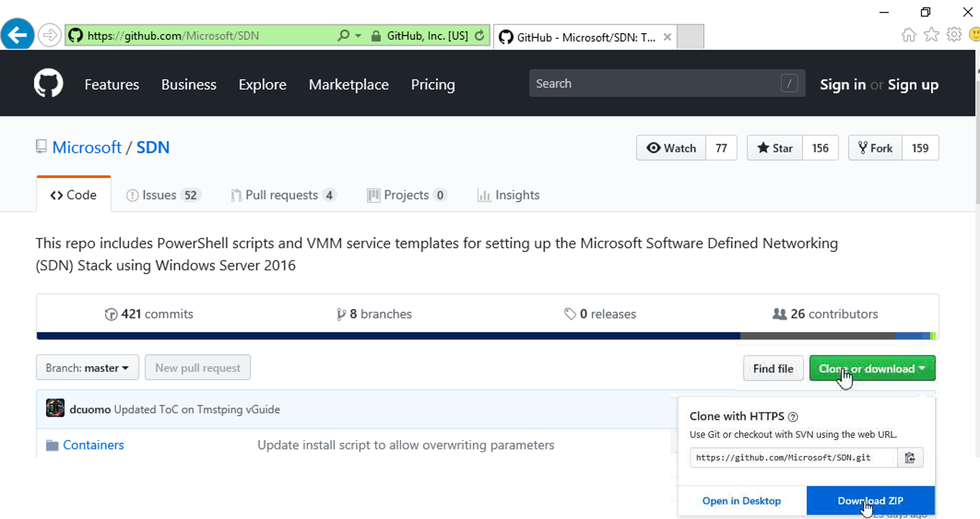The image size is (980, 519).
Task: Open the Pricing navigation link
Action: click(433, 84)
